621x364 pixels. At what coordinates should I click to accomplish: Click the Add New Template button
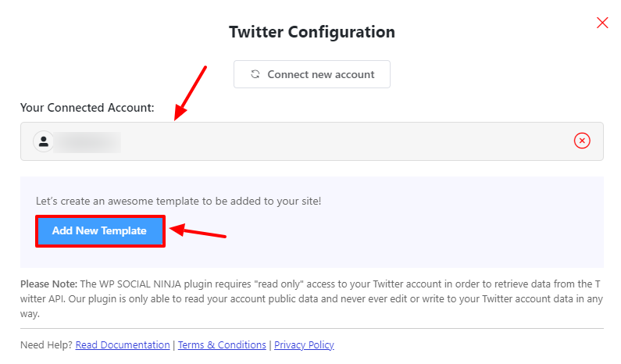coord(100,231)
